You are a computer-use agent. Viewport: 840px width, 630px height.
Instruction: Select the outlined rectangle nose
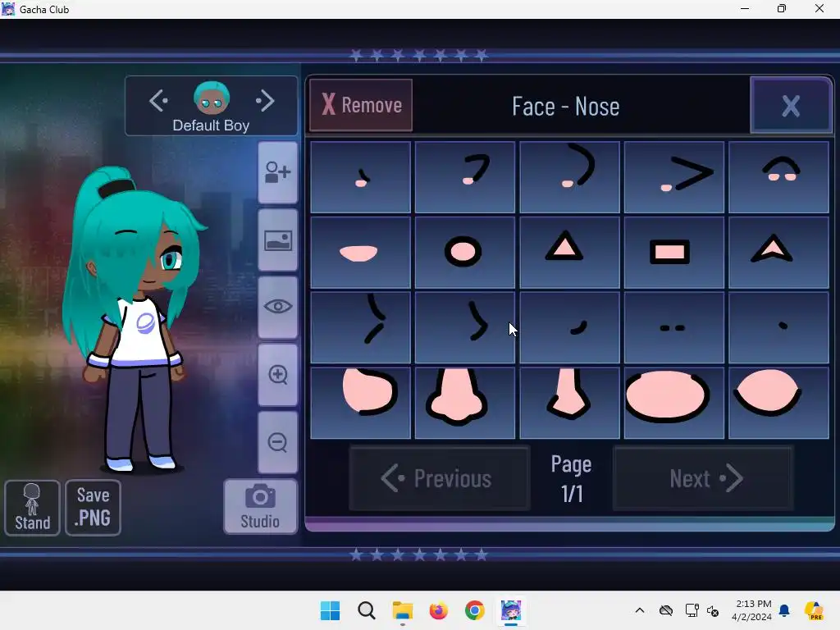click(x=674, y=253)
